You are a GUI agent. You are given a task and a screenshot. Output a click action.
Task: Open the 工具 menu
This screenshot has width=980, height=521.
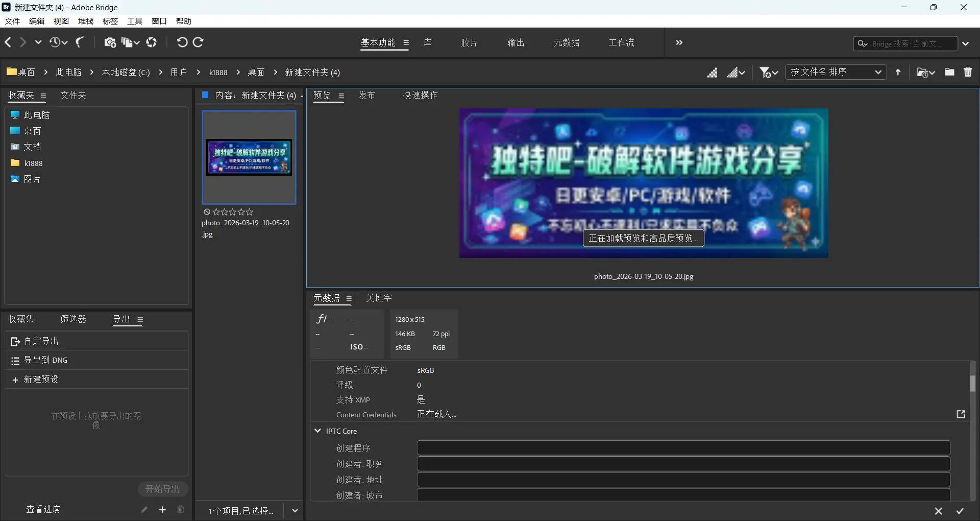coord(134,21)
